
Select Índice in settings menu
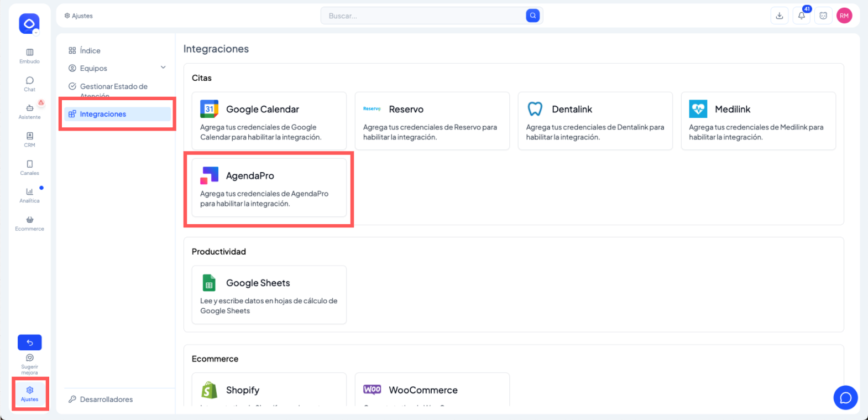tap(90, 51)
